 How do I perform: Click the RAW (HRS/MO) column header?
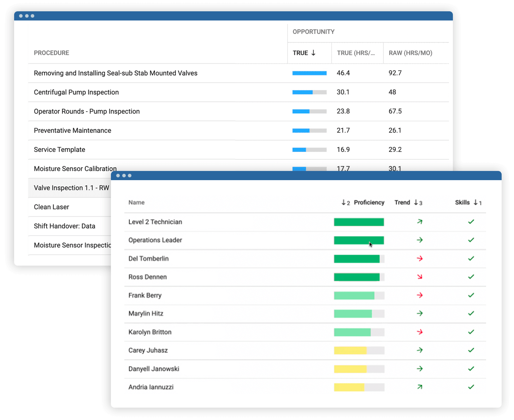click(x=410, y=53)
